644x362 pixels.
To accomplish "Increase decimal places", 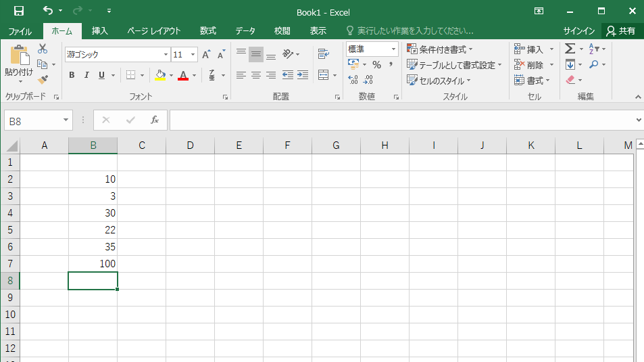I will pyautogui.click(x=353, y=79).
